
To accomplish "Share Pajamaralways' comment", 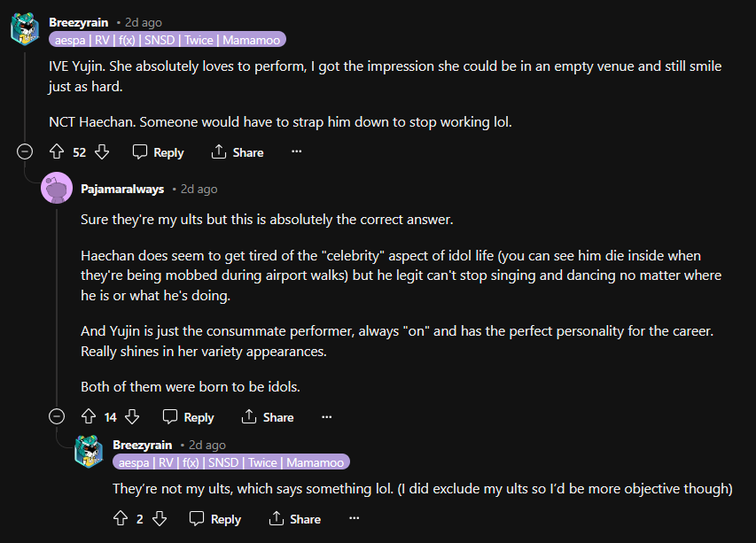I will (268, 417).
